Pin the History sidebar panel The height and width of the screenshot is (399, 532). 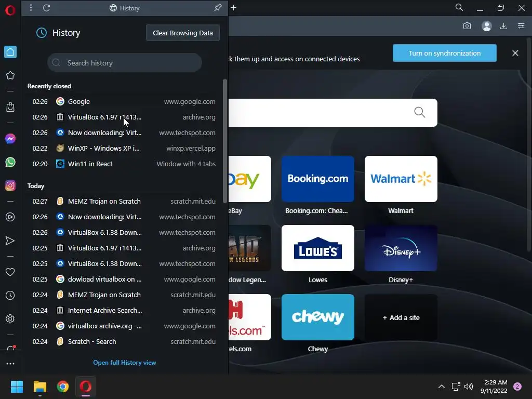(218, 7)
